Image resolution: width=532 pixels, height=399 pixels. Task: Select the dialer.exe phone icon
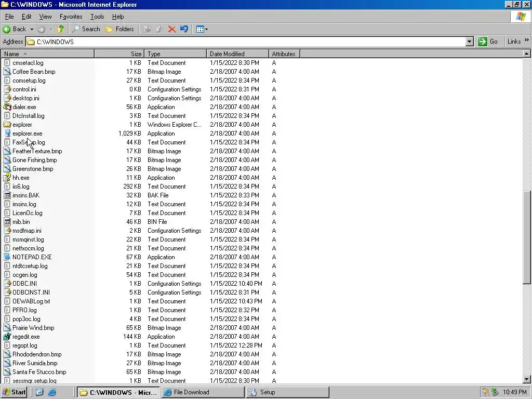click(x=7, y=107)
